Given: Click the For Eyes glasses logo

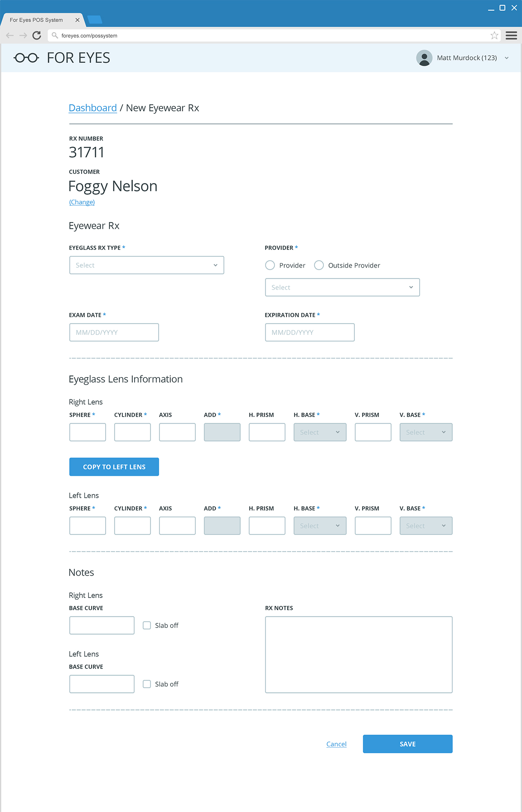Looking at the screenshot, I should (27, 58).
